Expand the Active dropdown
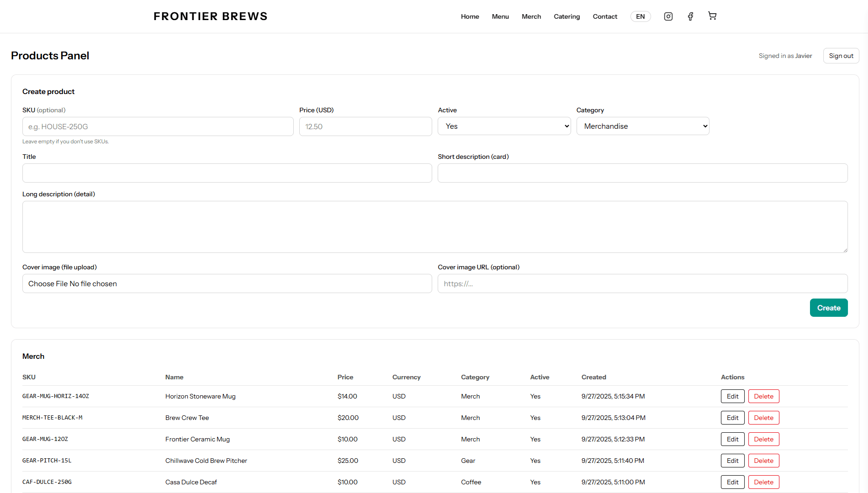Screen dimensions: 868x493 pos(504,126)
